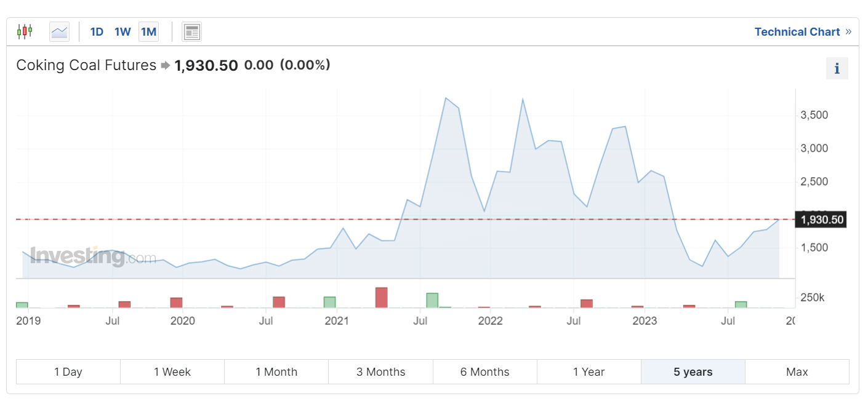Image resolution: width=868 pixels, height=404 pixels.
Task: Select the Max range tab
Action: click(x=797, y=372)
